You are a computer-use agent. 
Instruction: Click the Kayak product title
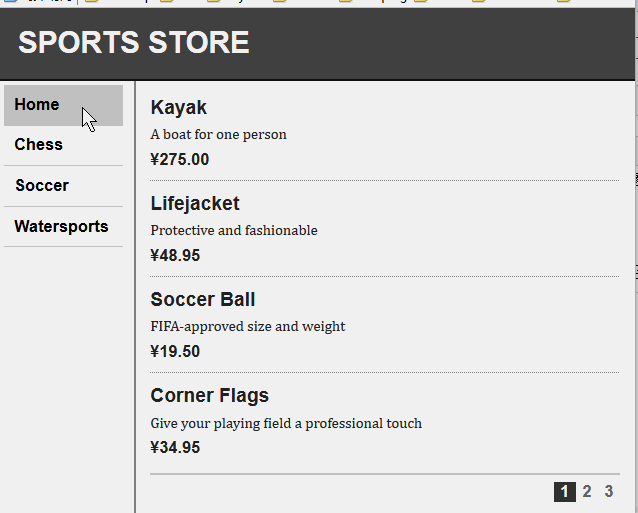tap(179, 108)
